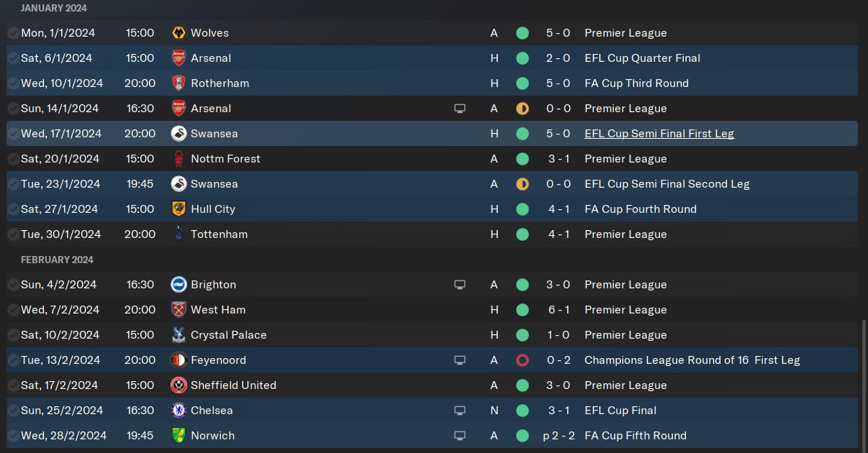Toggle the checkmark beside Mon 1/1/2024 fixture
The height and width of the screenshot is (453, 868).
coord(13,33)
